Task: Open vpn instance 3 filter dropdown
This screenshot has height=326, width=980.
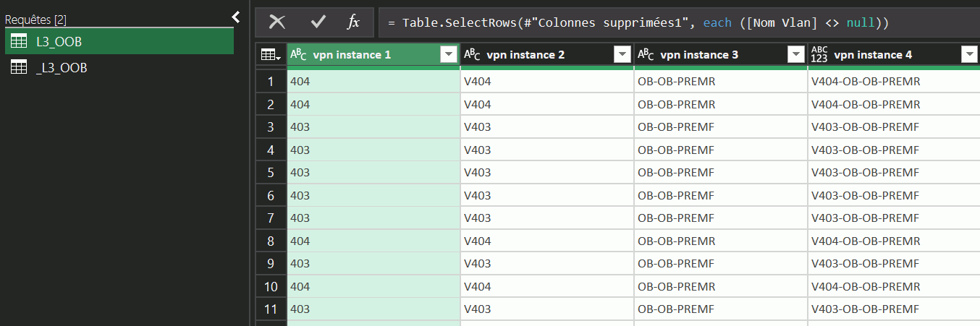Action: click(795, 55)
